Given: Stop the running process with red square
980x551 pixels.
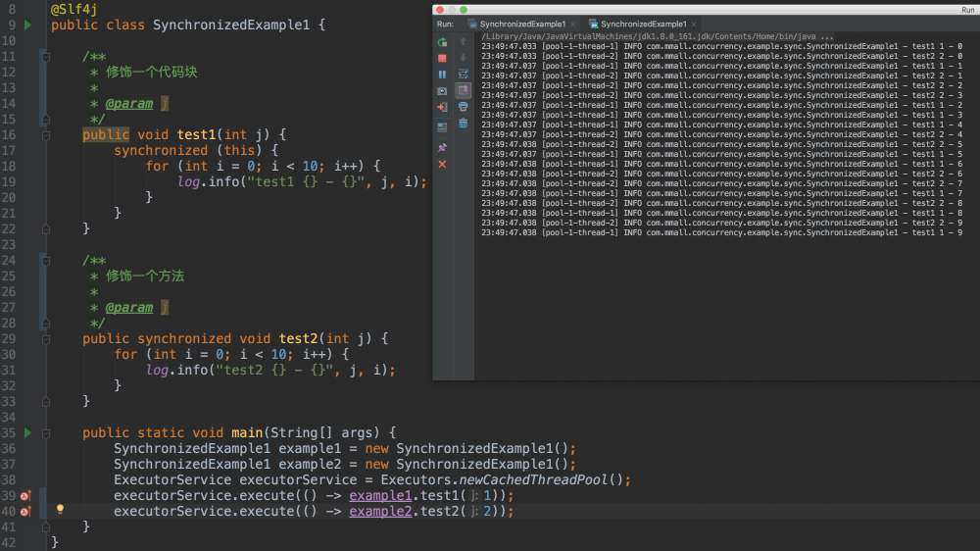Looking at the screenshot, I should click(442, 58).
